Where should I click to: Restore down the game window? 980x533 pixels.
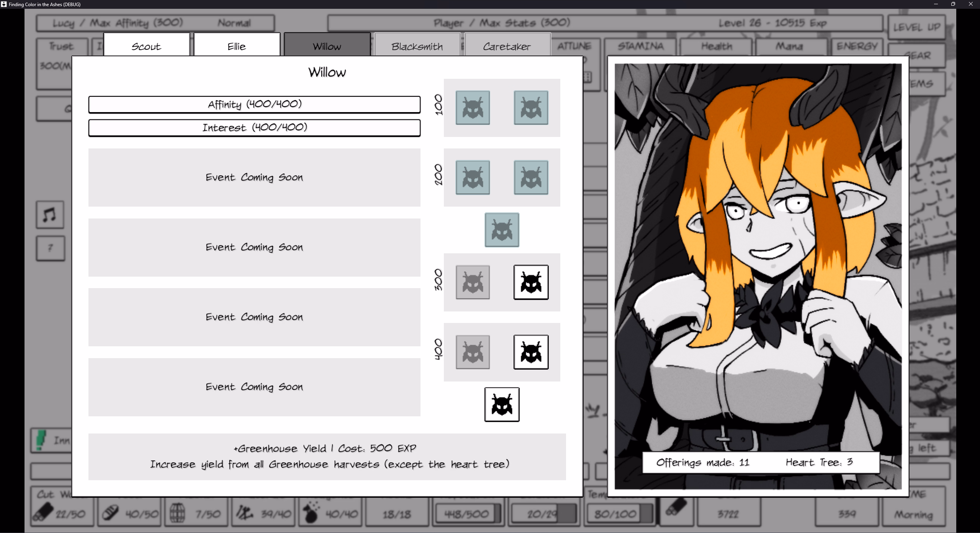[x=953, y=4]
